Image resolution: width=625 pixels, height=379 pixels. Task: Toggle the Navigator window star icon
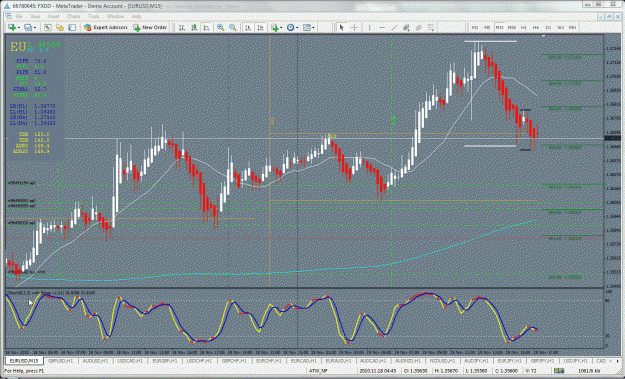59,27
